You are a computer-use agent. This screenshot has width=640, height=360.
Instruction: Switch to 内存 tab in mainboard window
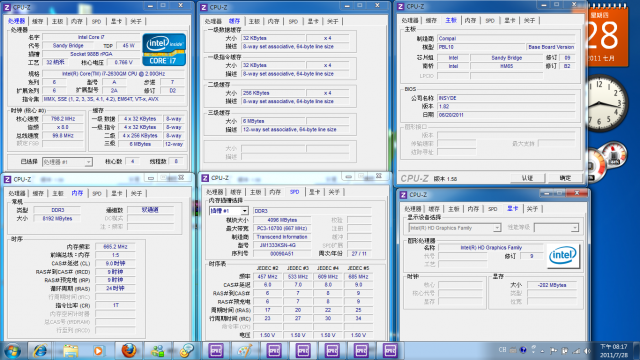pyautogui.click(x=470, y=20)
